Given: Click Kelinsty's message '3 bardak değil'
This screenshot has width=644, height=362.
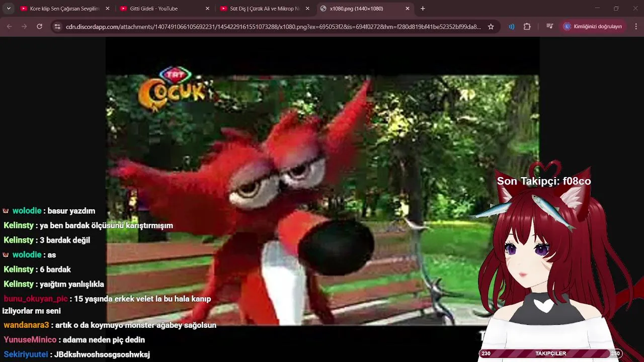Looking at the screenshot, I should tap(64, 240).
